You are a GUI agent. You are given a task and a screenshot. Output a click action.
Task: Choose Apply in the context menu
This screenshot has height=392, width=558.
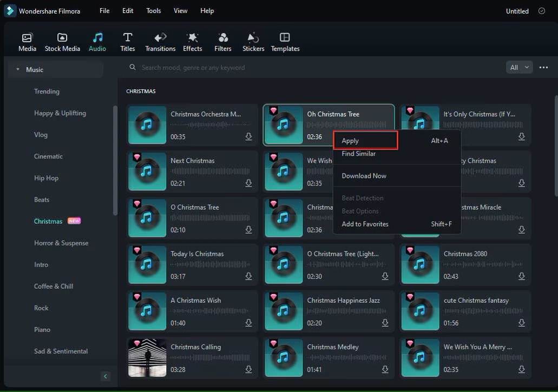tap(397, 141)
